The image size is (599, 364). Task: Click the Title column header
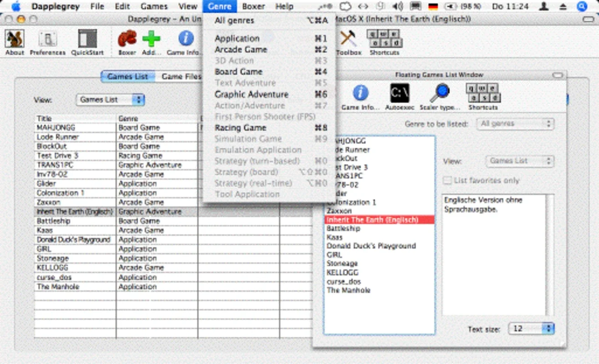76,118
